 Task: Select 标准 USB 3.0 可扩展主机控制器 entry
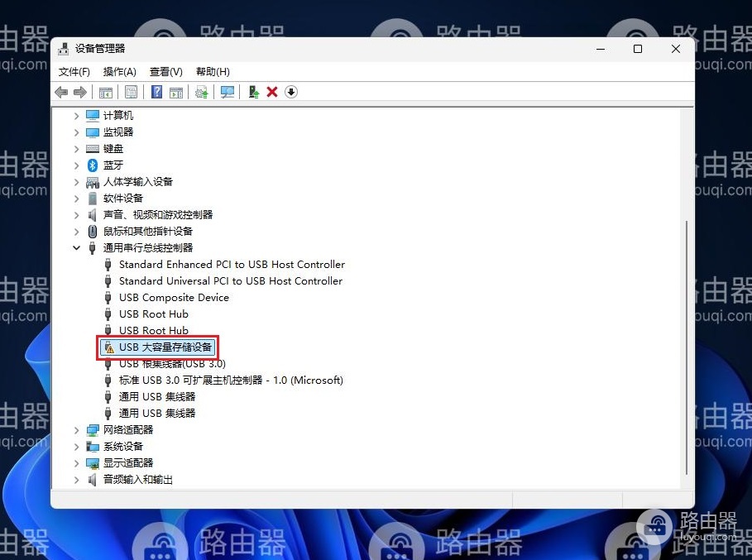(x=231, y=381)
